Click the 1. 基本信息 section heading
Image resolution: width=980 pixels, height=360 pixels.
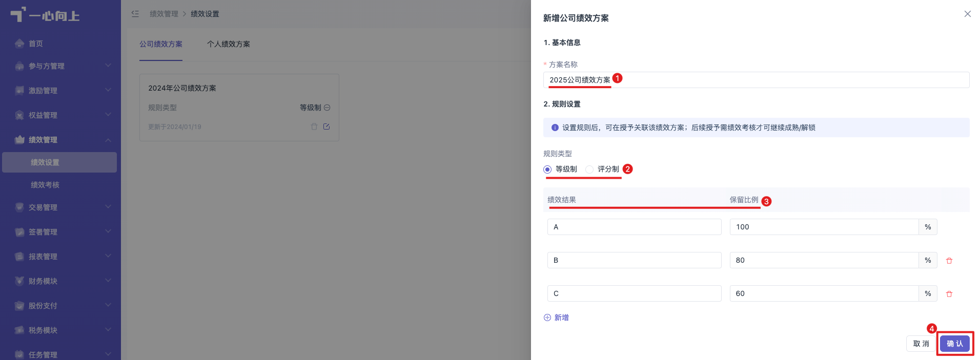point(562,43)
